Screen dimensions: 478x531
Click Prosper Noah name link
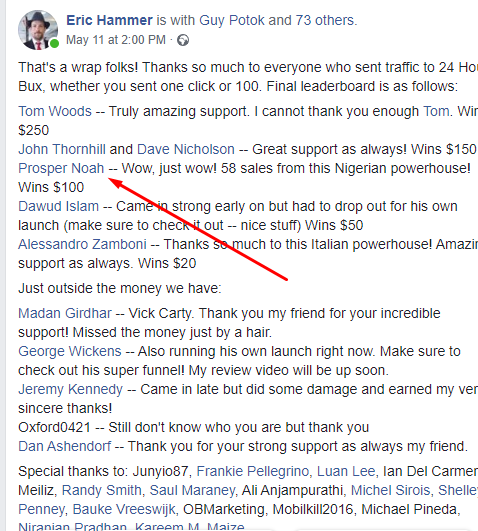point(61,168)
